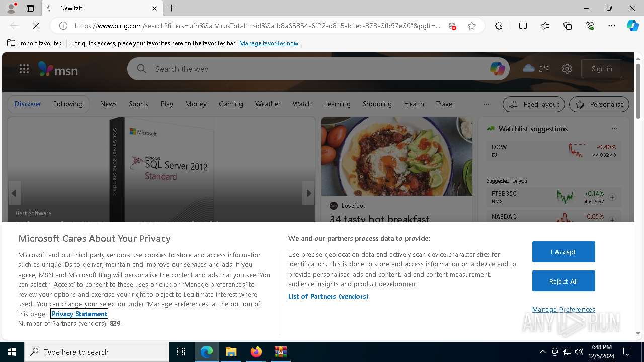Add this page to favorites star
This screenshot has height=362, width=644.
(472, 26)
